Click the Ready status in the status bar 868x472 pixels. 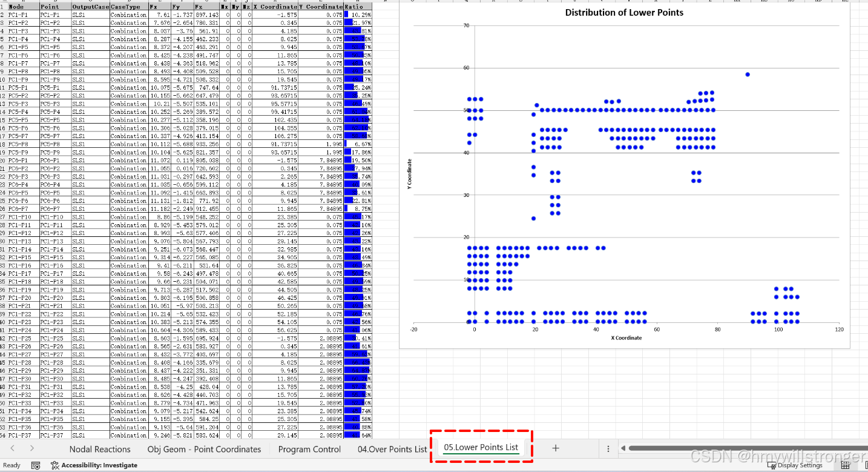point(12,465)
